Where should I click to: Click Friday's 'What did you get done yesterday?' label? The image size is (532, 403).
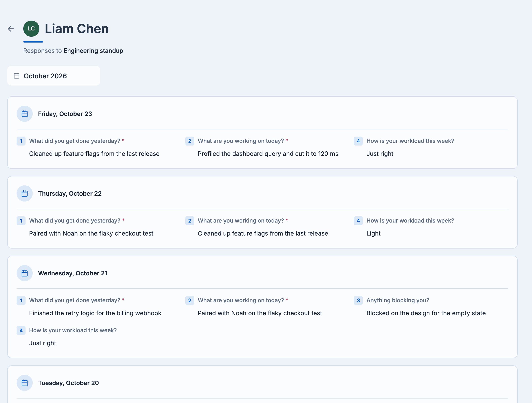[x=75, y=141]
